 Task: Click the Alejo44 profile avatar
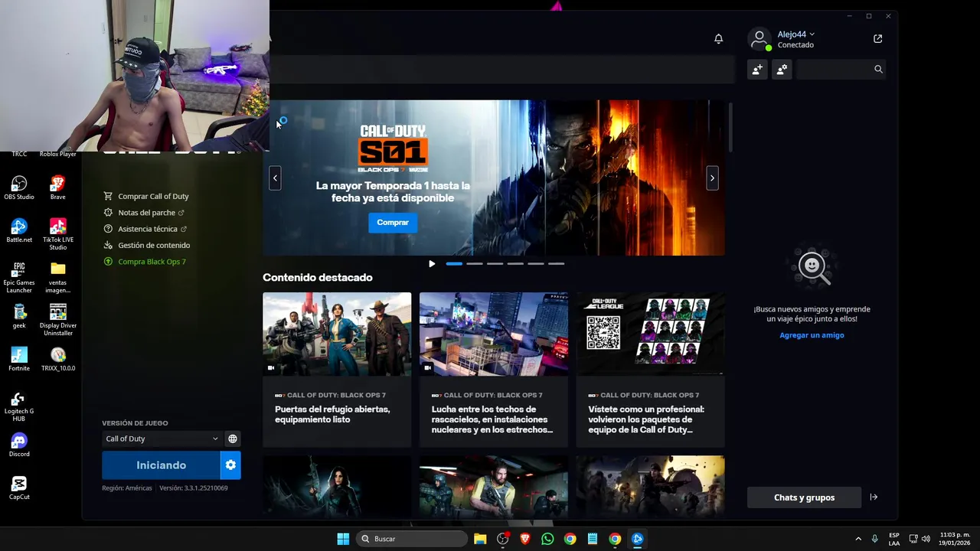pyautogui.click(x=759, y=39)
